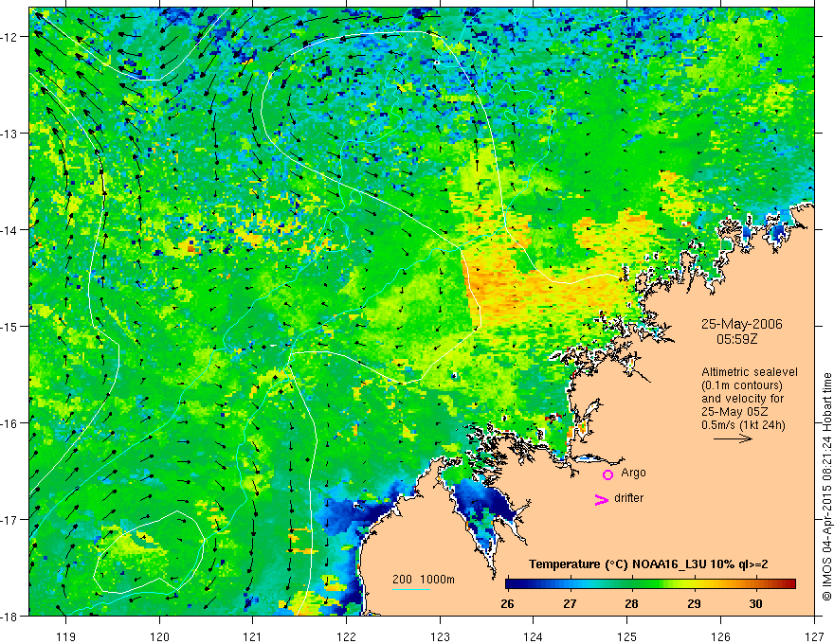The width and height of the screenshot is (834, 644).
Task: Click the vertical IMOS copyright timestamp text
Action: point(826,487)
